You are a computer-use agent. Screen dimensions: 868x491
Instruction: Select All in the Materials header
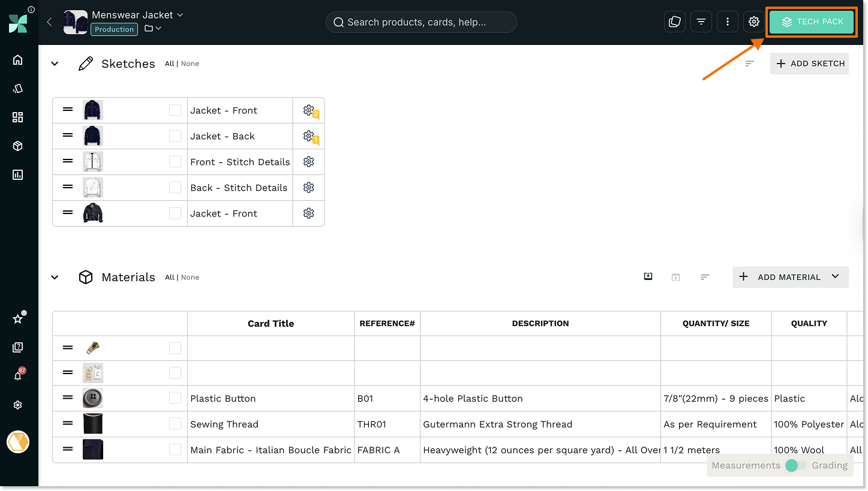point(169,278)
